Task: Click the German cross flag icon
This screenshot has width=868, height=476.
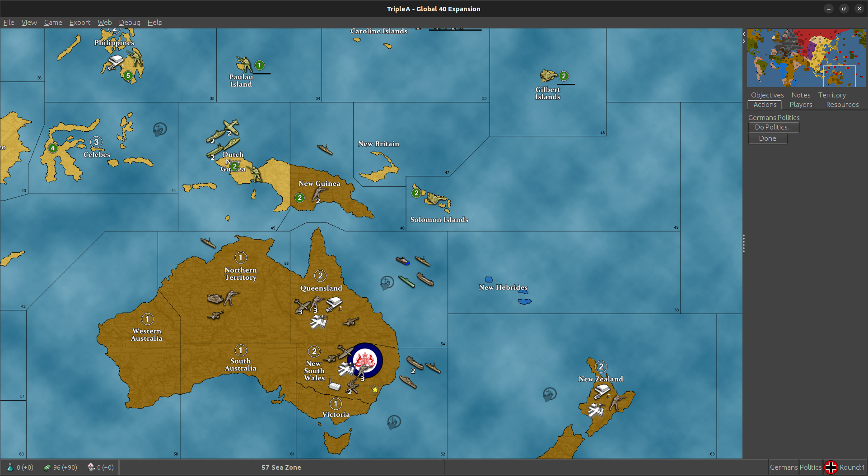Action: 831,467
